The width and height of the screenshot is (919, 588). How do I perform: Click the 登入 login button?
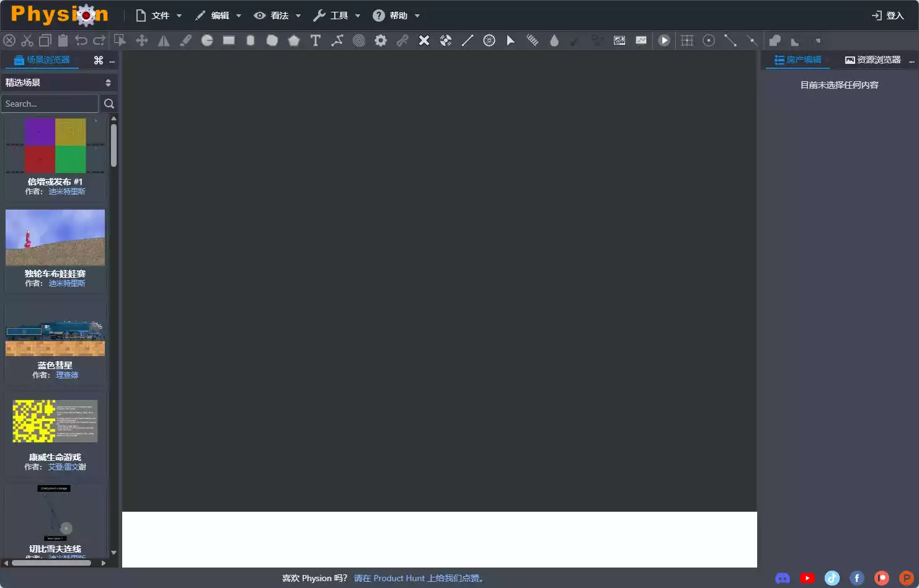click(888, 16)
